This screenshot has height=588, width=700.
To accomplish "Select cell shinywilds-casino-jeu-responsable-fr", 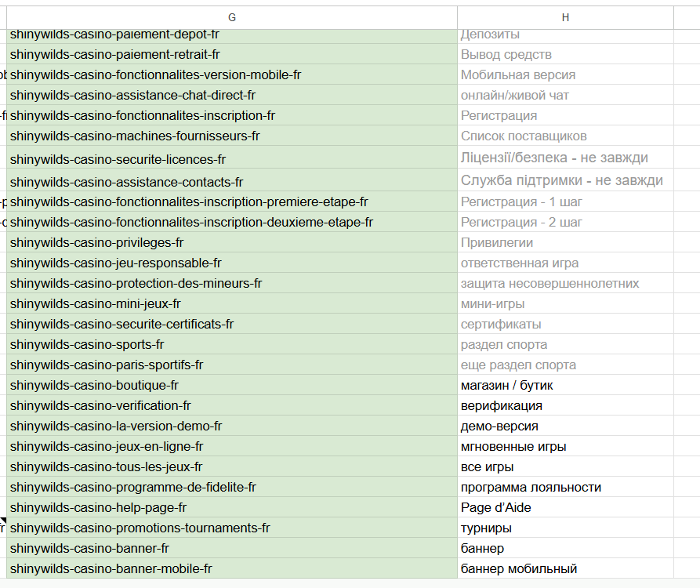I will [x=232, y=263].
